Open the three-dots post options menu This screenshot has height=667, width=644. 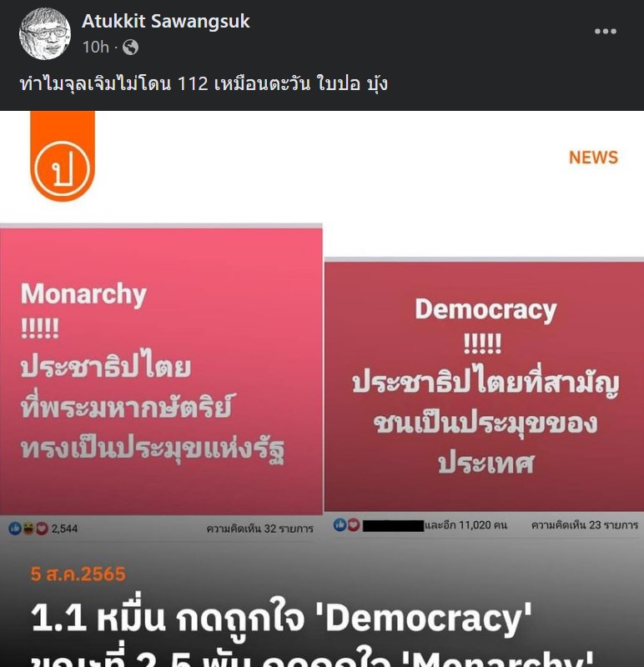tap(606, 31)
